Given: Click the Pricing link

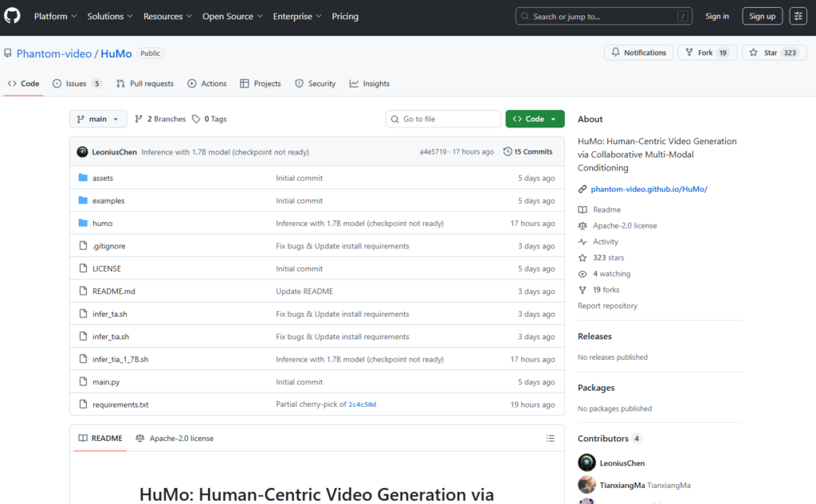Looking at the screenshot, I should point(345,16).
